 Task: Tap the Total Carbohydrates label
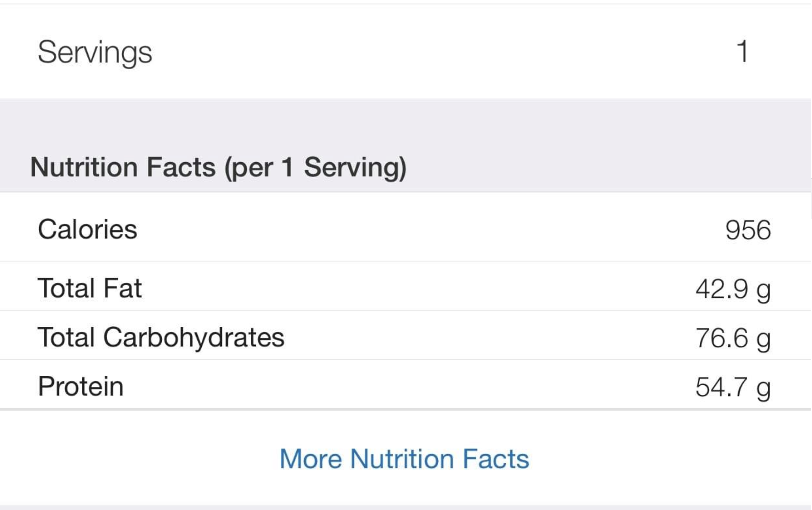coord(161,337)
